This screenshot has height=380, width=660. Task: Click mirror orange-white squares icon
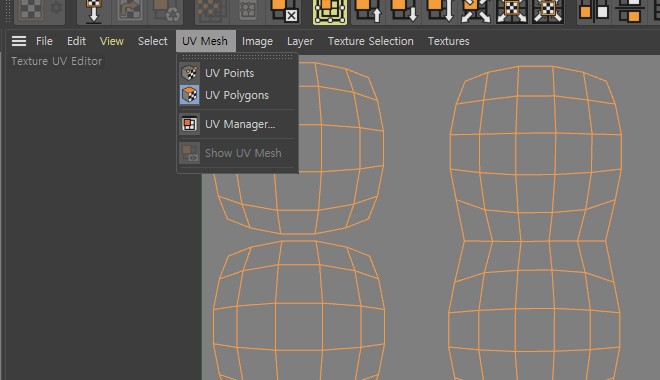point(593,11)
